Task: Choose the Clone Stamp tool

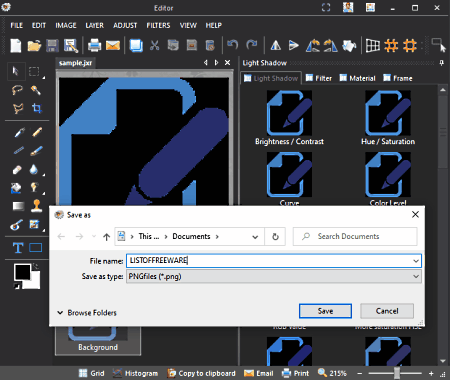Action: (x=36, y=206)
